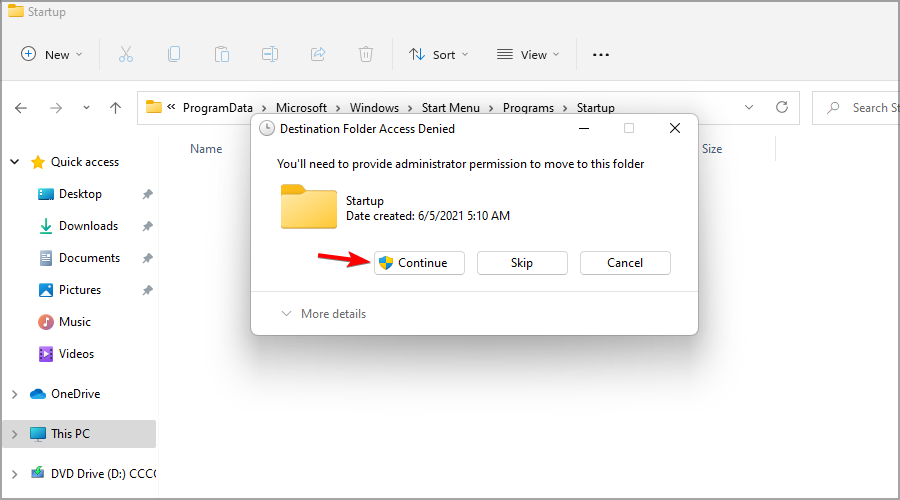
Task: Open the See more three-dots menu
Action: tap(600, 55)
